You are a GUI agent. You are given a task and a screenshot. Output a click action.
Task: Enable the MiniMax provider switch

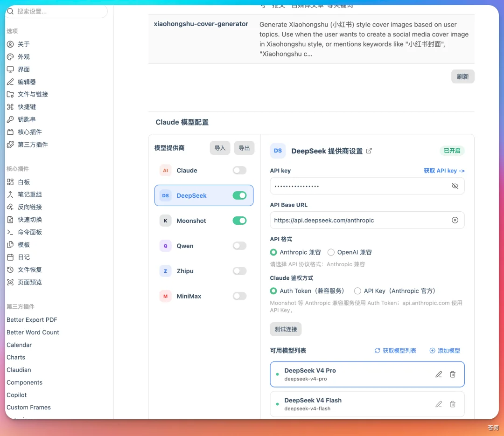(239, 296)
